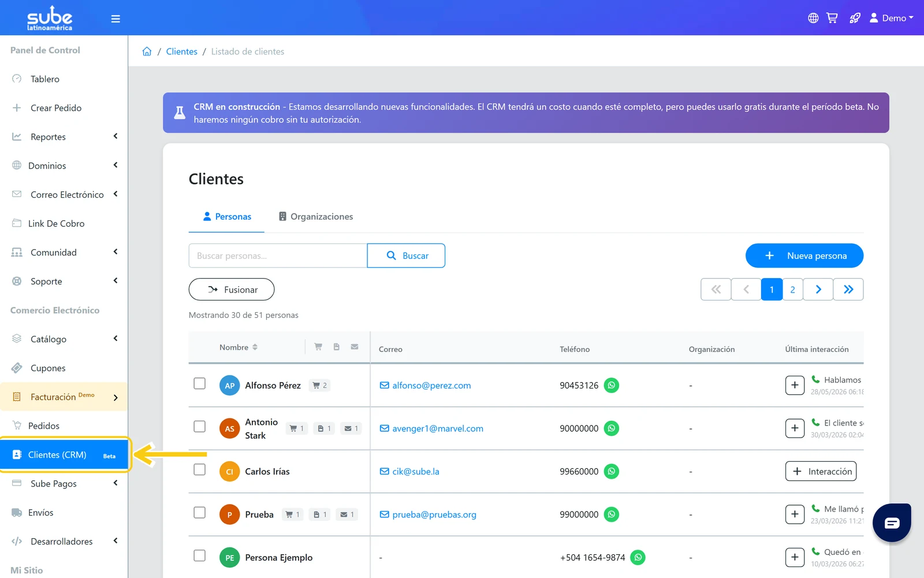The image size is (924, 578).
Task: Expand Comunidad sidebar menu
Action: pos(64,252)
